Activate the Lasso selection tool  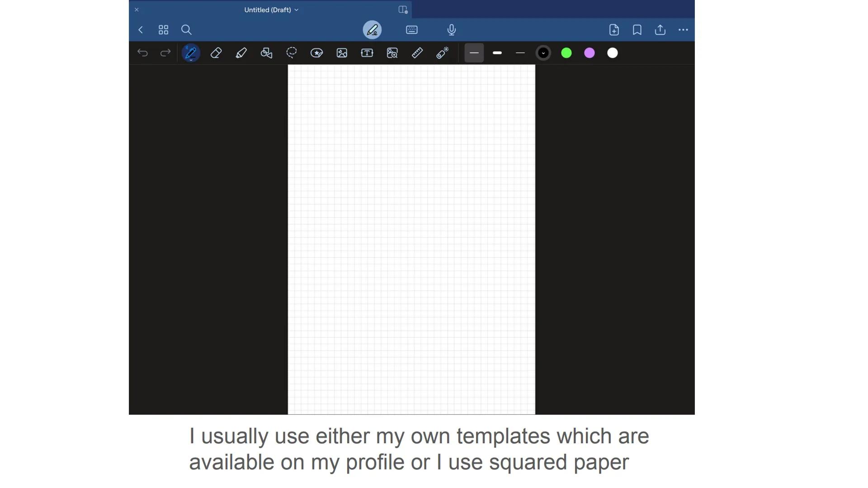point(292,53)
